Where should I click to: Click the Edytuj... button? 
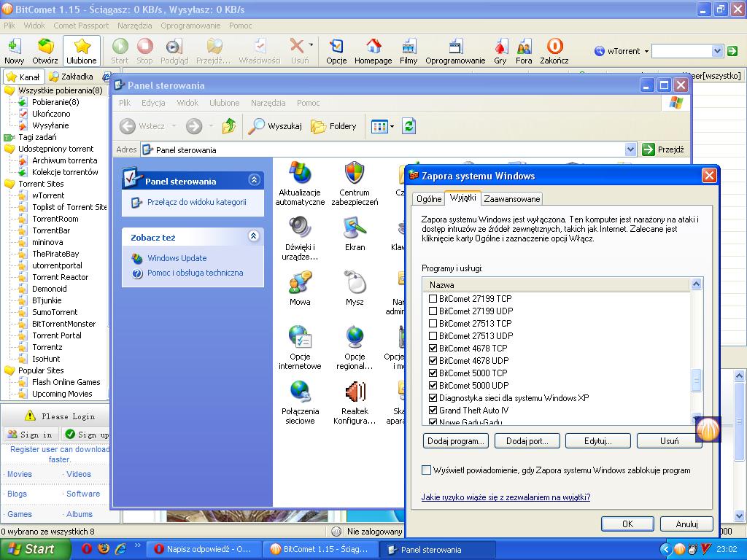point(598,441)
